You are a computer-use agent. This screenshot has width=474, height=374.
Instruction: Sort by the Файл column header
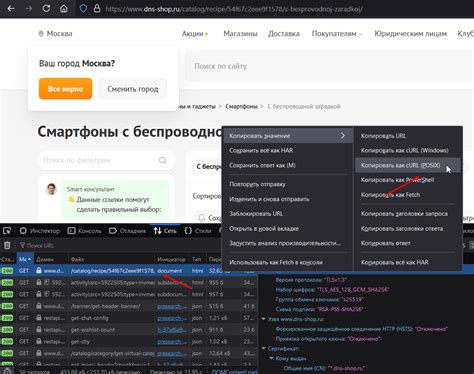111,259
